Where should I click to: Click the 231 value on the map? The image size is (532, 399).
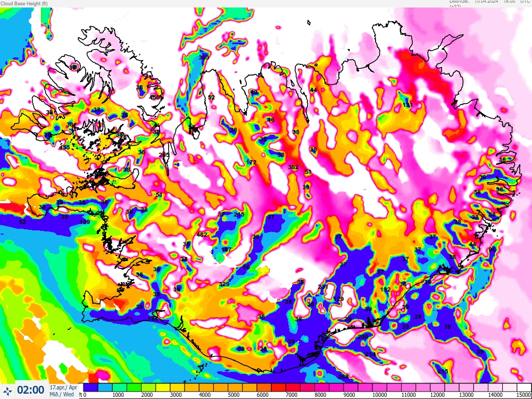pyautogui.click(x=323, y=287)
